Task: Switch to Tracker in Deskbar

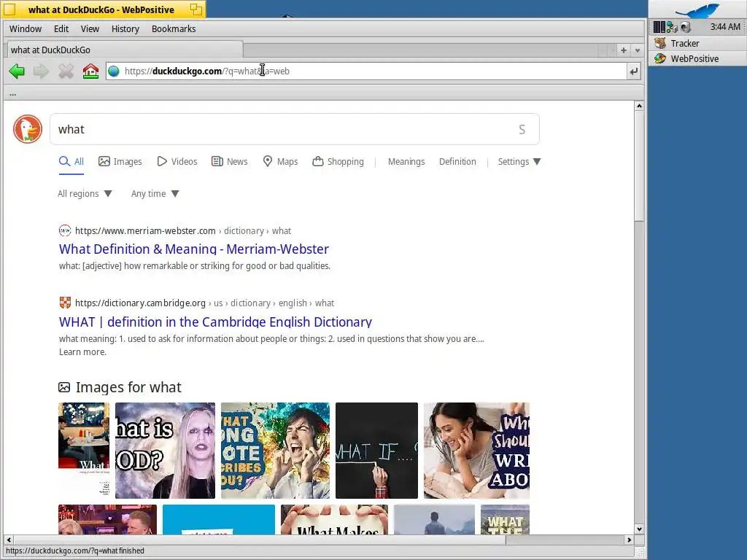Action: pyautogui.click(x=697, y=43)
